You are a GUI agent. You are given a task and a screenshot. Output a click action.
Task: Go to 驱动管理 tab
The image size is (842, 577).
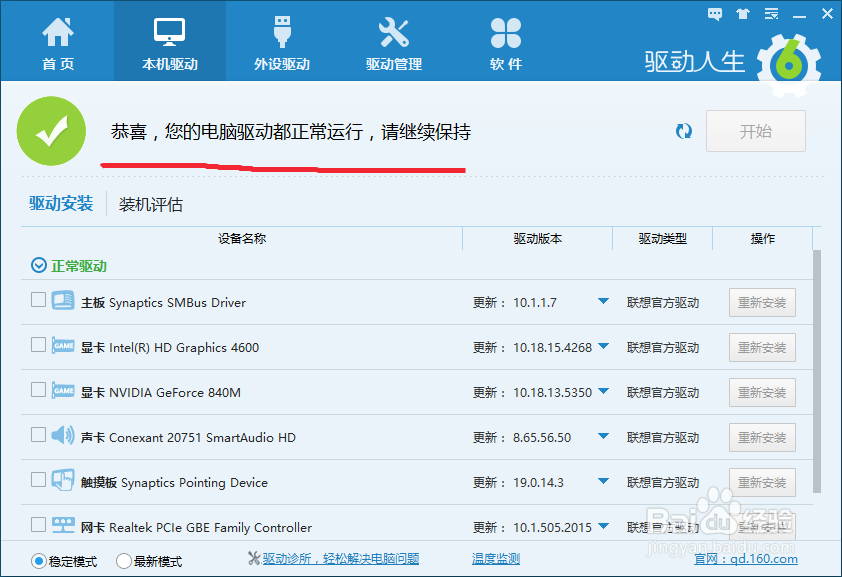pyautogui.click(x=394, y=43)
